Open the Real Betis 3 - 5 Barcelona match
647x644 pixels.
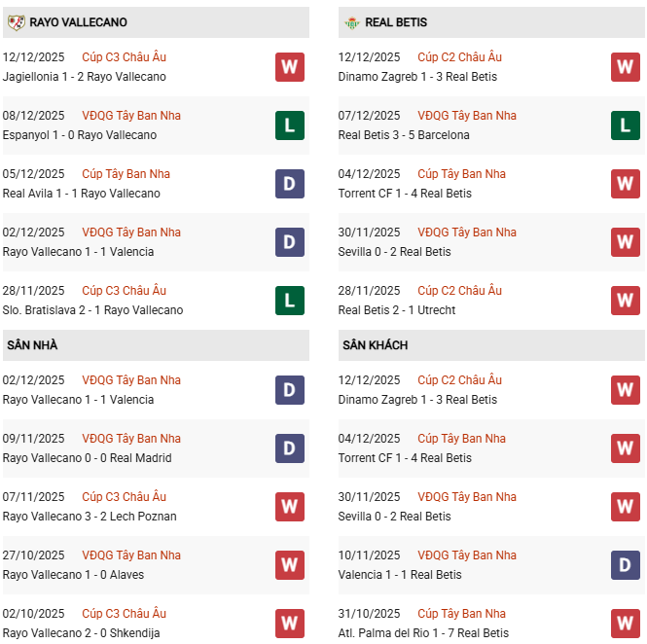404,135
